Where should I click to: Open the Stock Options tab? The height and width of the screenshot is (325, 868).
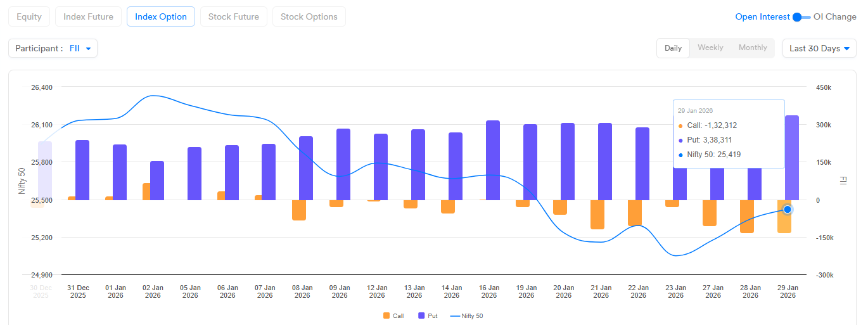(309, 16)
